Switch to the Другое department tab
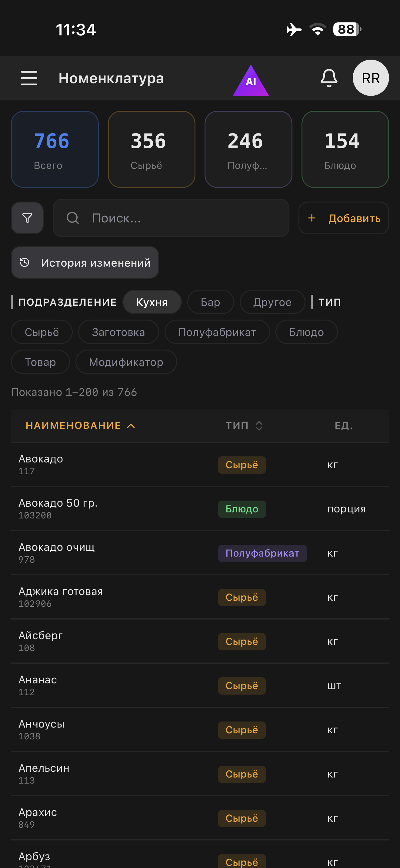400x868 pixels. click(272, 302)
